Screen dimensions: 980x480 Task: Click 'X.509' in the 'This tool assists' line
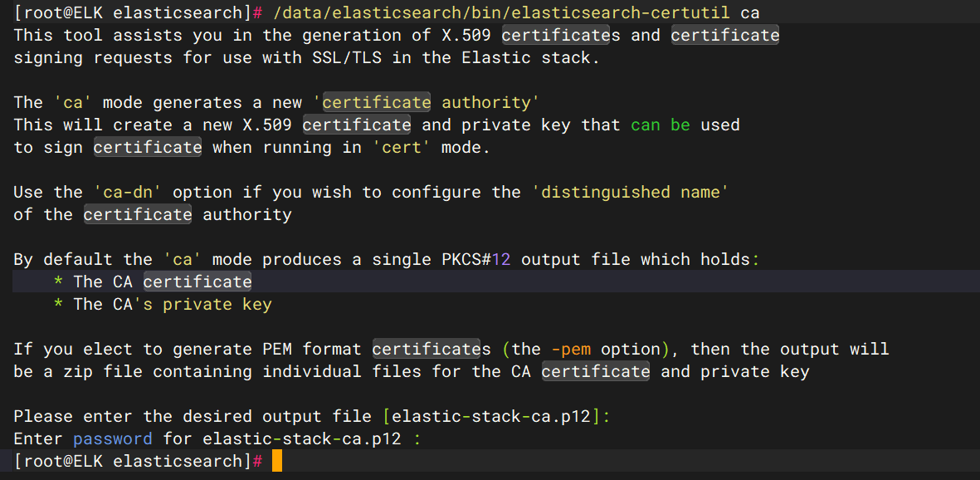click(x=461, y=36)
